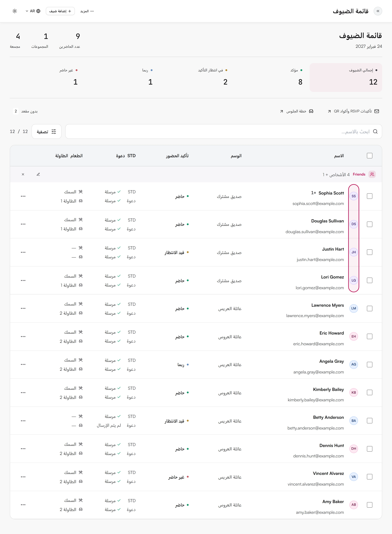The height and width of the screenshot is (534, 392).
Task: Filter by في انتظار التأكيد stat
Action: pyautogui.click(x=196, y=77)
